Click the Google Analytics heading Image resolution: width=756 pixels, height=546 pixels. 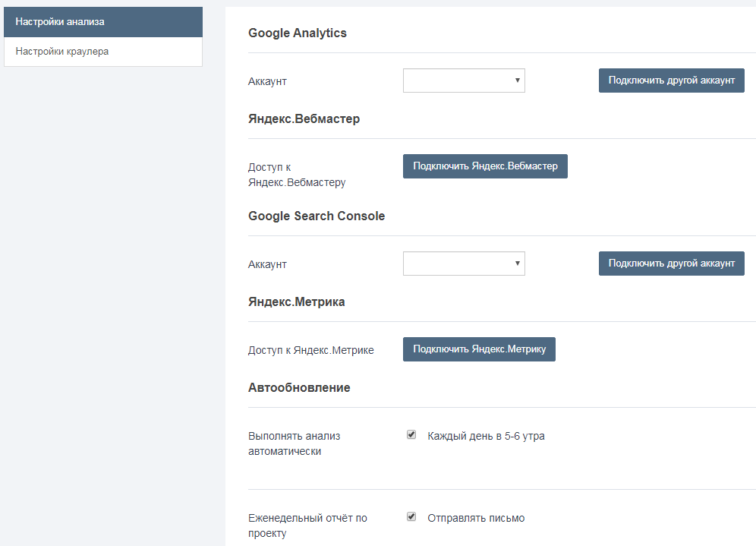click(298, 33)
